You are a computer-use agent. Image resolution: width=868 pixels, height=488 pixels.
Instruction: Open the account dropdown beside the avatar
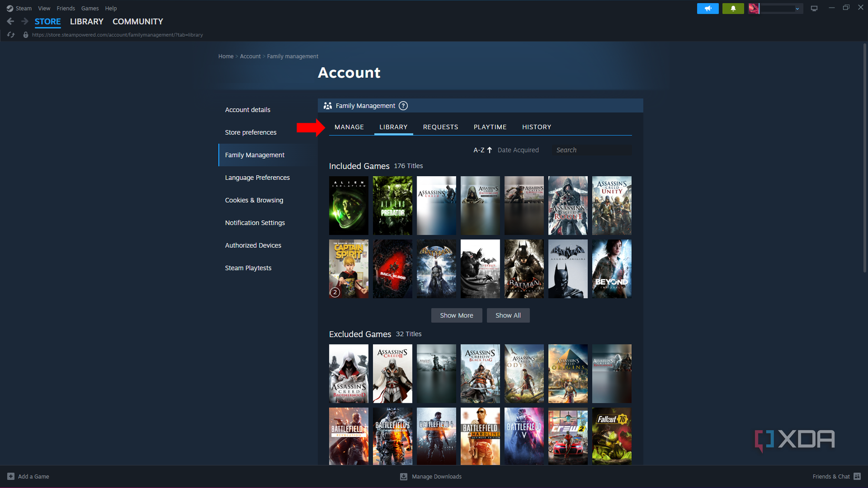797,8
